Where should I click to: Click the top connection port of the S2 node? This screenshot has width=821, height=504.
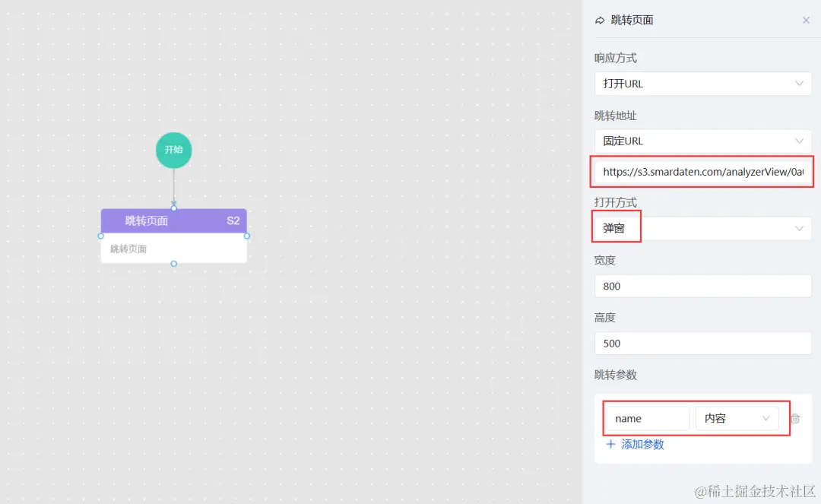pos(173,210)
